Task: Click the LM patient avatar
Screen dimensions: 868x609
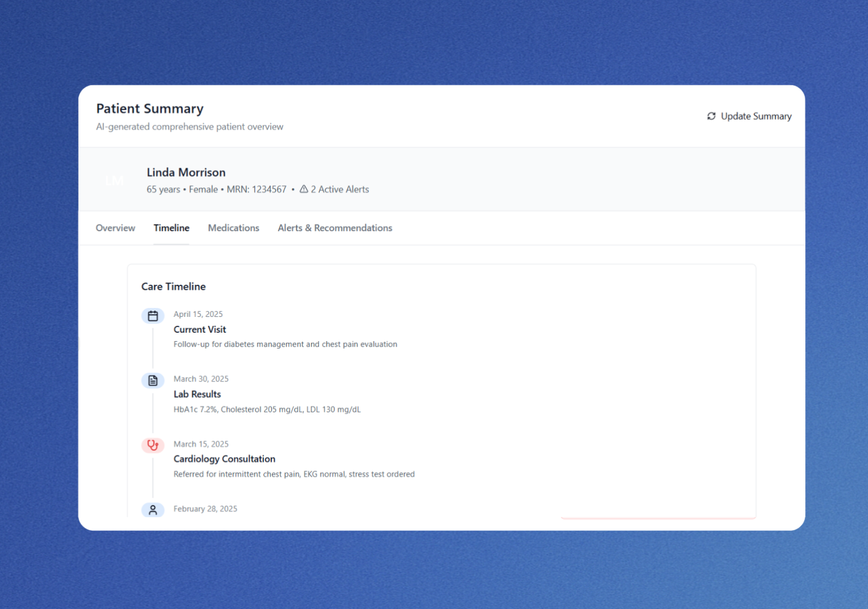Action: [x=115, y=181]
